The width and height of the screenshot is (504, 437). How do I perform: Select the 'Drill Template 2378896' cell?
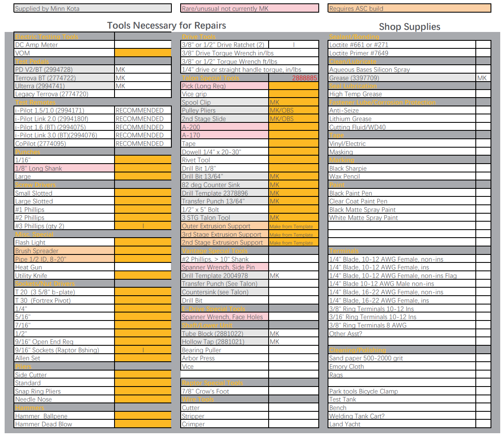pyautogui.click(x=225, y=193)
